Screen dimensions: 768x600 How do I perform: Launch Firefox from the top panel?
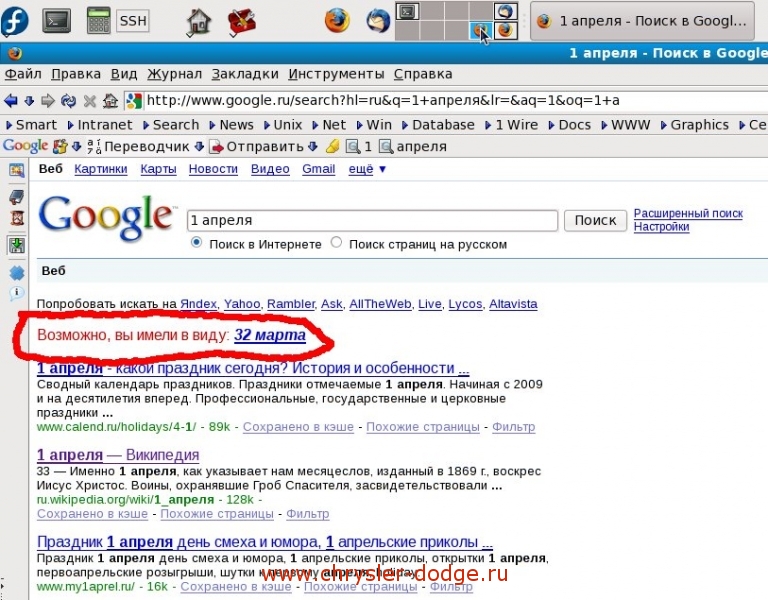(x=337, y=21)
